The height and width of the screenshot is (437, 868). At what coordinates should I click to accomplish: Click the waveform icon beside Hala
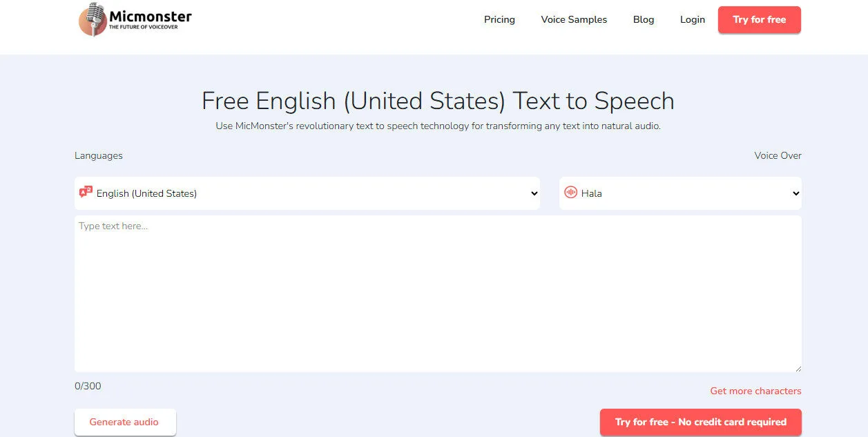pyautogui.click(x=570, y=193)
